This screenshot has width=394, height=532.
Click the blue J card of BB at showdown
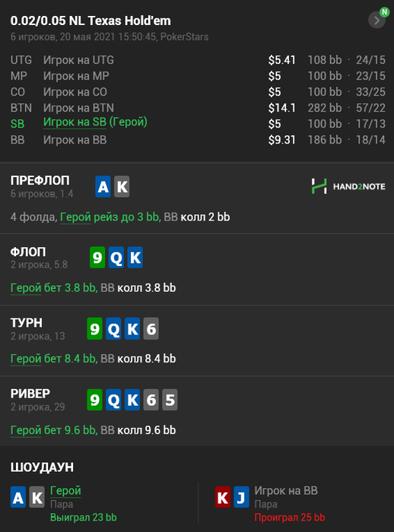click(241, 497)
